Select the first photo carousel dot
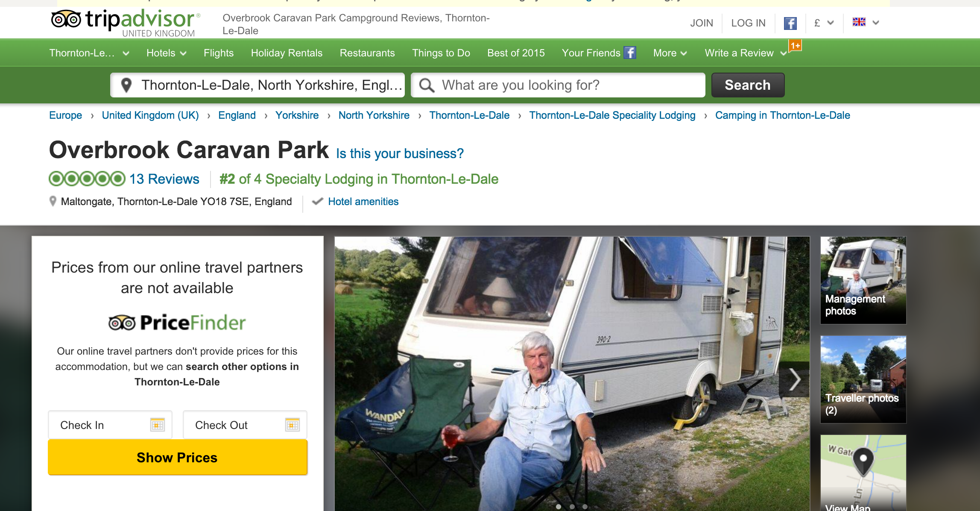Viewport: 980px width, 511px height. (559, 507)
